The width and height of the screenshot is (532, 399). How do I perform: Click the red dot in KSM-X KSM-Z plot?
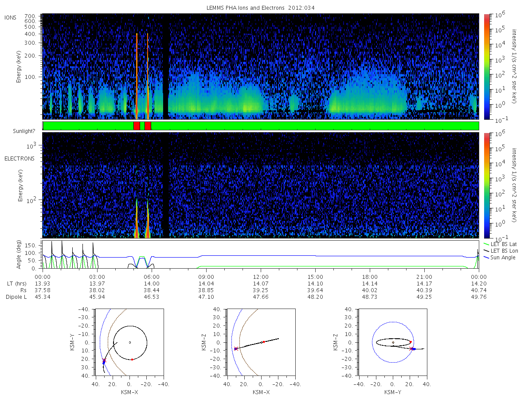264,342
